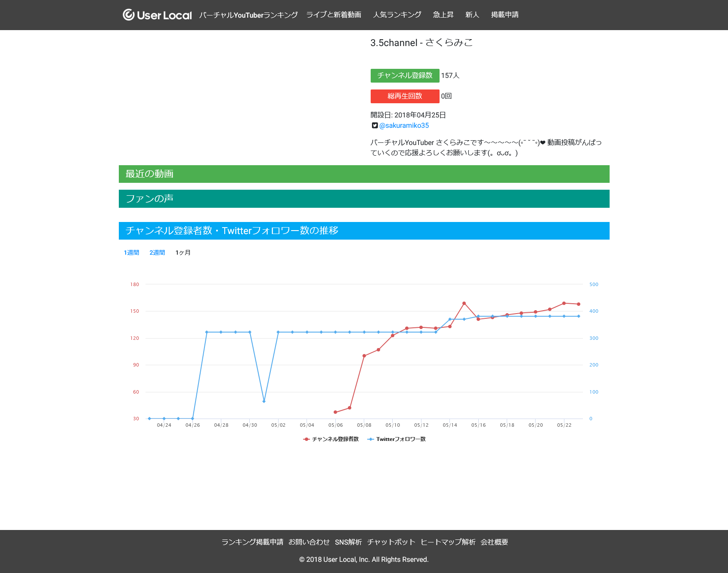Click 会社概要 in the footer
Screen dimensions: 728x573
494,542
